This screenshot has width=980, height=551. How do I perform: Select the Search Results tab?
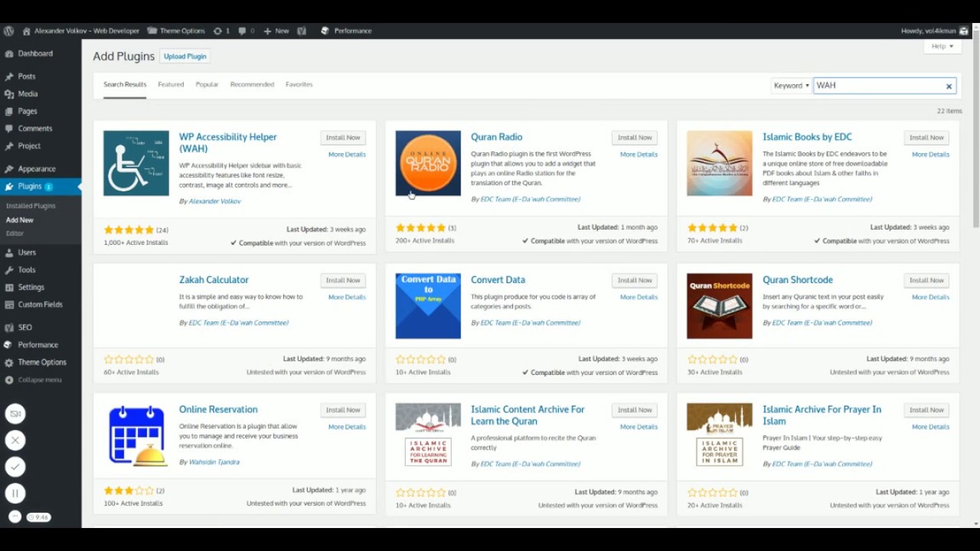(x=125, y=84)
